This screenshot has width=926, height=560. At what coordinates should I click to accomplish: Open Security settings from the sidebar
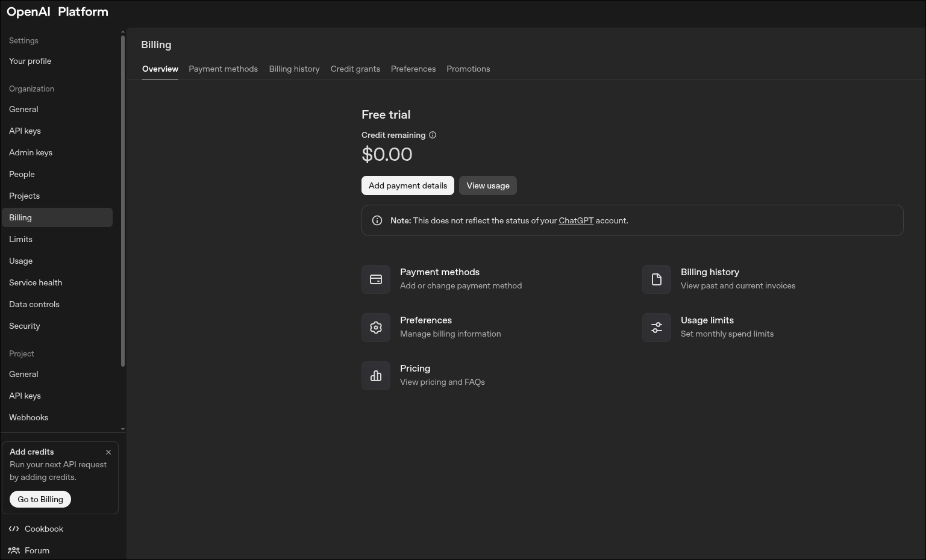pyautogui.click(x=24, y=326)
